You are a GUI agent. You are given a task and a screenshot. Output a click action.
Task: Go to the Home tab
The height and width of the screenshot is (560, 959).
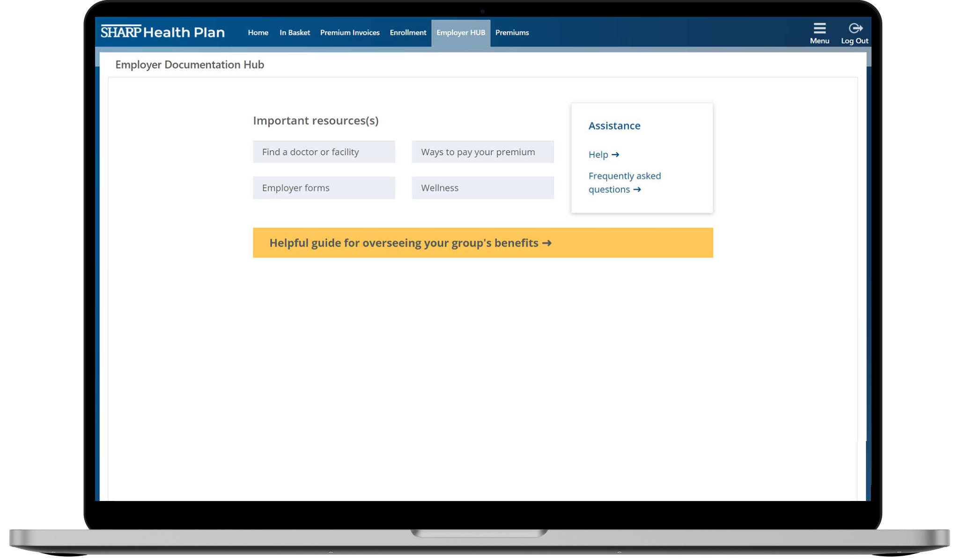(x=258, y=33)
